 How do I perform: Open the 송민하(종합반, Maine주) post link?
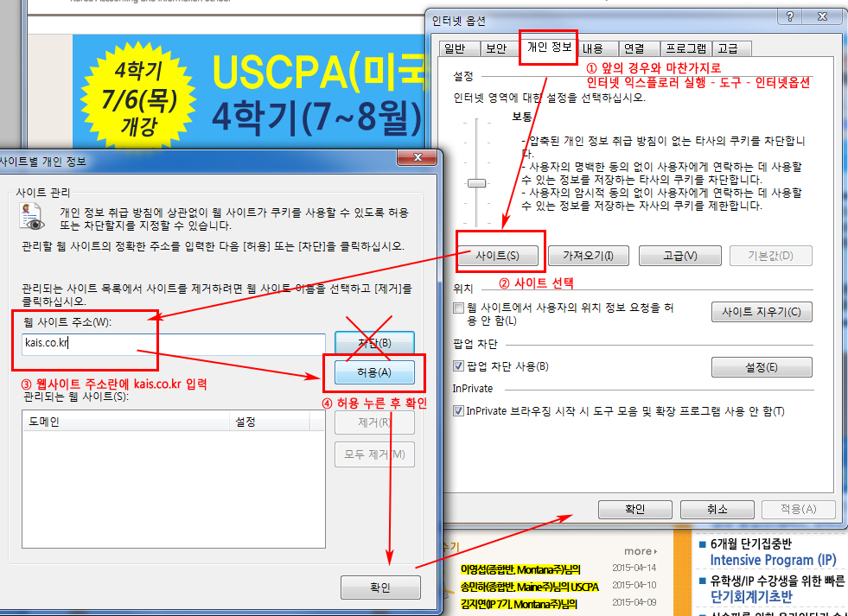pos(529,587)
